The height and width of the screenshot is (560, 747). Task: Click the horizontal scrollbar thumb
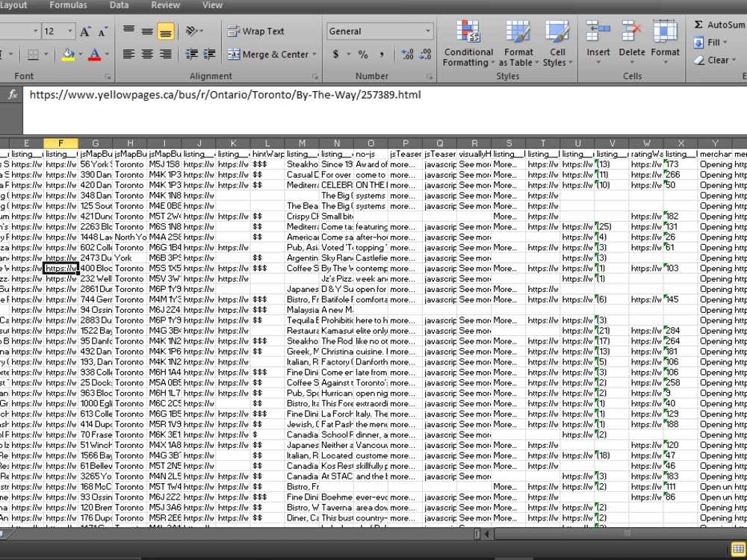[627, 534]
